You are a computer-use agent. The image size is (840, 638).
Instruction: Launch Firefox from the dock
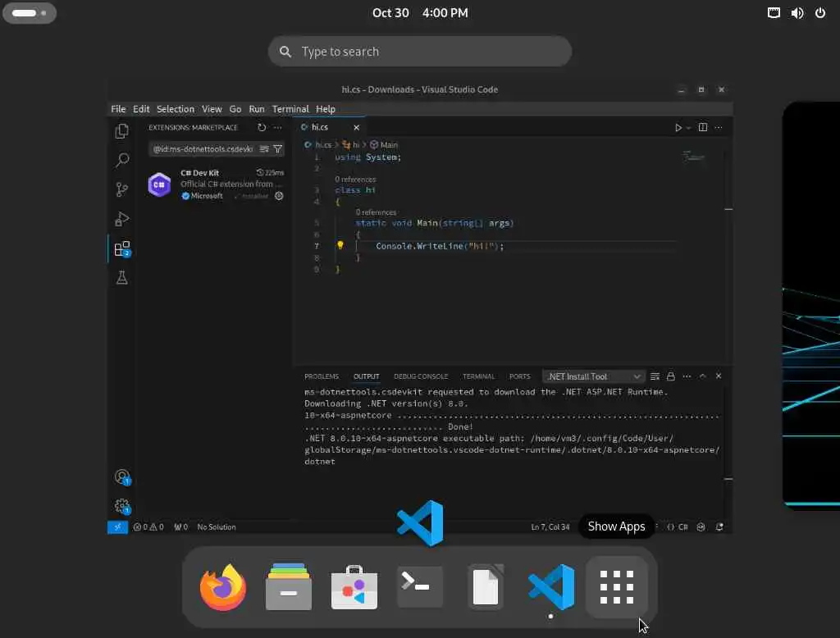[223, 588]
